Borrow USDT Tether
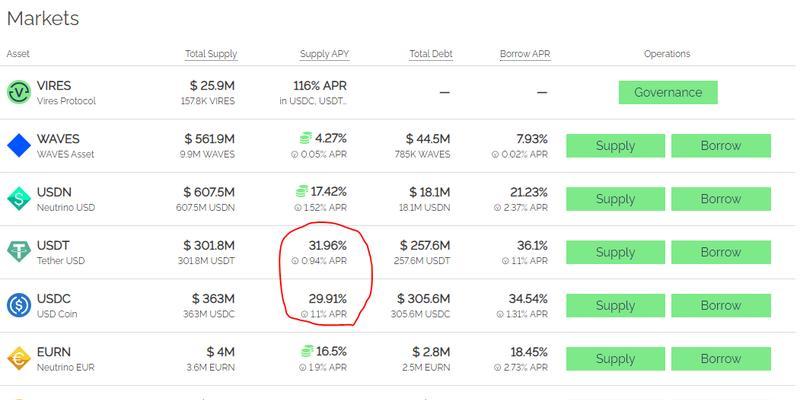 tap(721, 252)
